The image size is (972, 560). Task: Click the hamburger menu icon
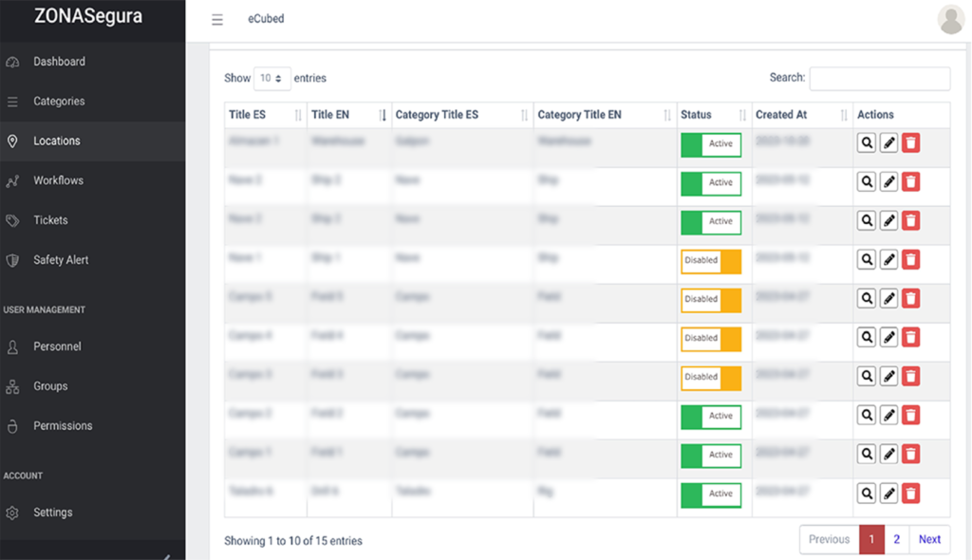[217, 19]
